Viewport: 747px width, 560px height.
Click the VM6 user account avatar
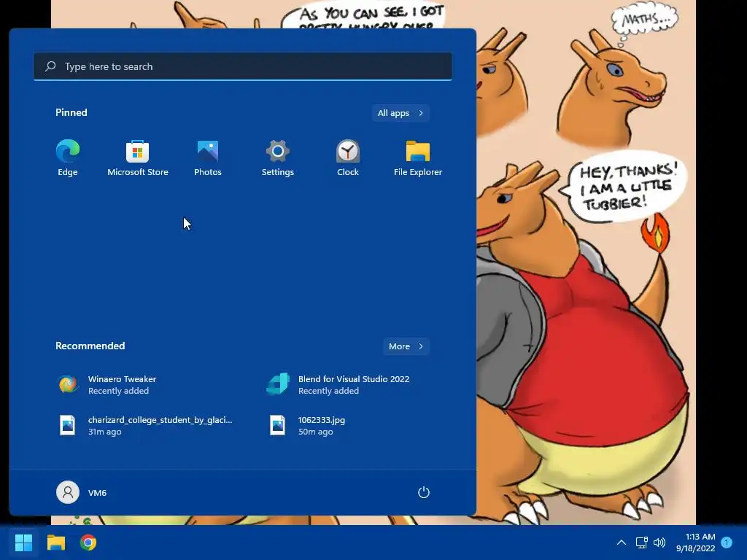(68, 492)
